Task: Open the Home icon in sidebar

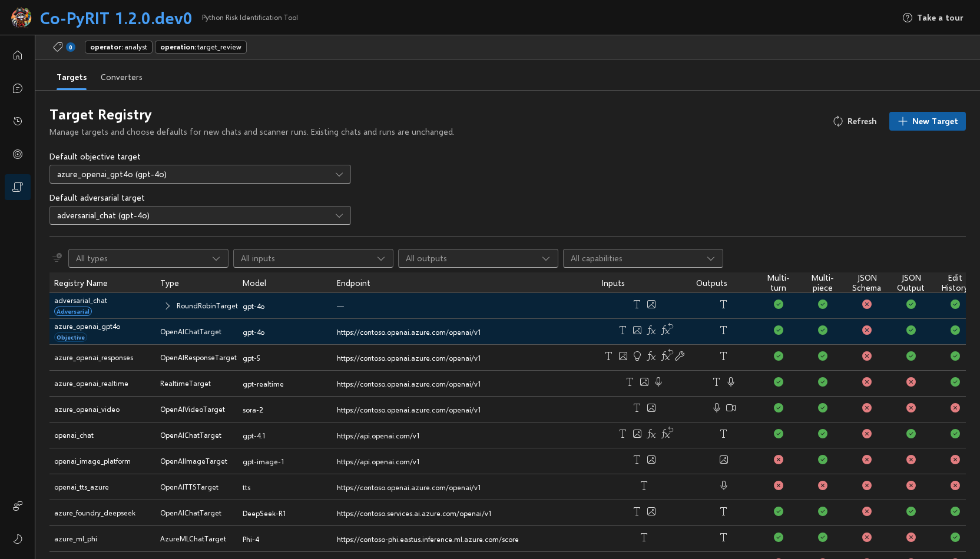Action: (x=18, y=55)
